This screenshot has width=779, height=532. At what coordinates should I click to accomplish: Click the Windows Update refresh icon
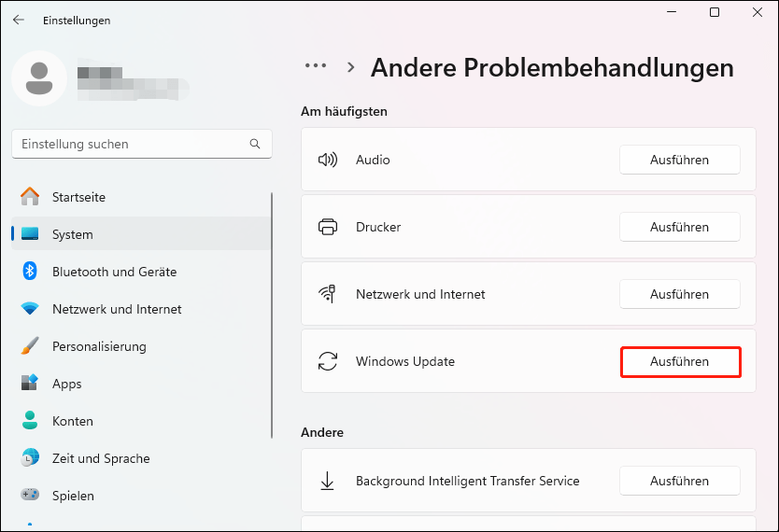coord(328,361)
